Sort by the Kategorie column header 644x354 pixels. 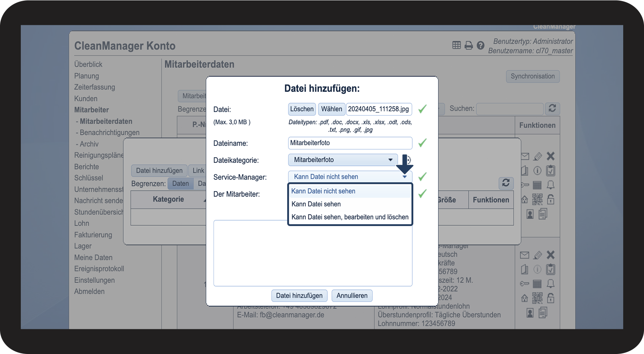click(x=168, y=199)
